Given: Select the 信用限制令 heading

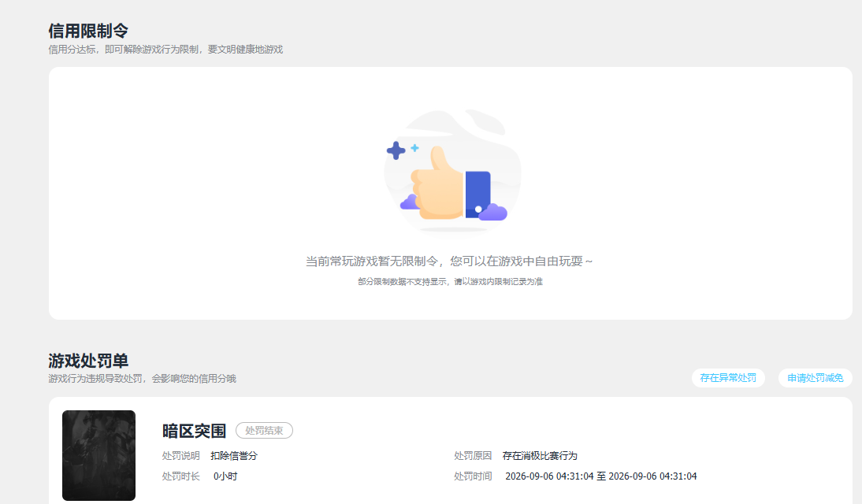Looking at the screenshot, I should (x=88, y=31).
